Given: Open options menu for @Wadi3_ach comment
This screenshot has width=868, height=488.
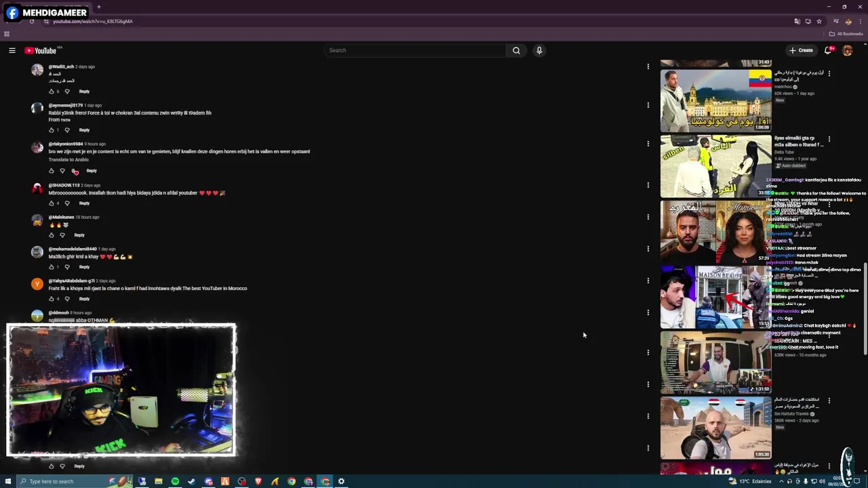Looking at the screenshot, I should 648,66.
